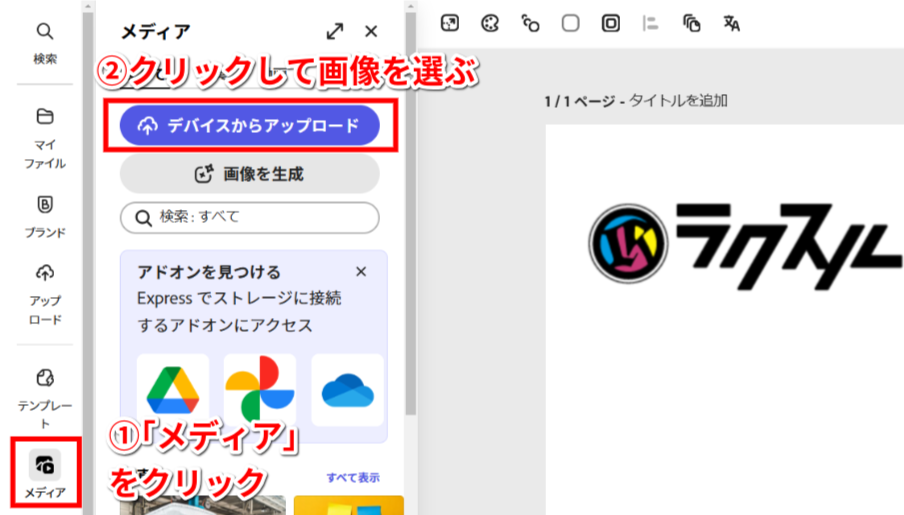Click the duplicate pages icon in toolbar
The width and height of the screenshot is (904, 515).
(x=692, y=23)
